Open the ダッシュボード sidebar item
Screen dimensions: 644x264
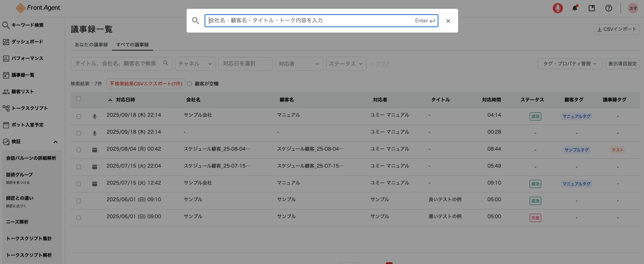click(27, 42)
